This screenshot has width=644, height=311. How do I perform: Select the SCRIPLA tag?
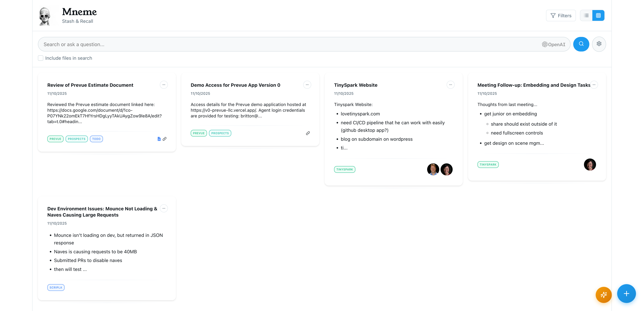click(x=56, y=288)
